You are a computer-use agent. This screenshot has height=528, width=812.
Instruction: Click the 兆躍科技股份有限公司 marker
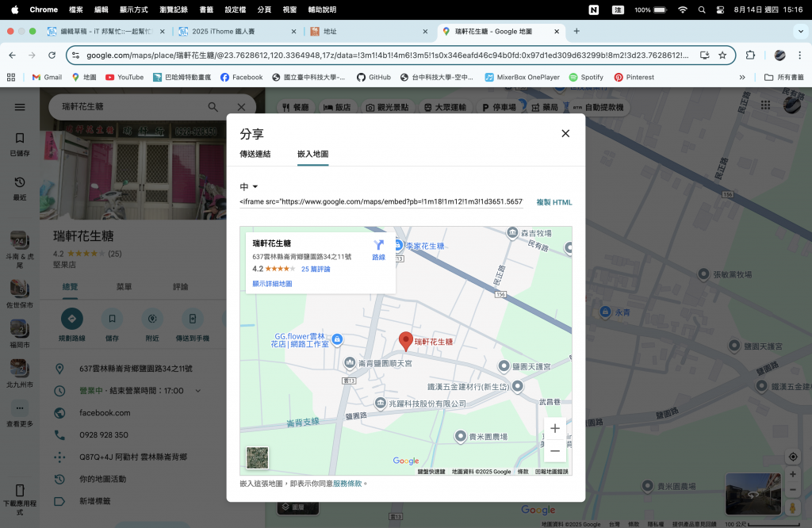click(x=380, y=403)
